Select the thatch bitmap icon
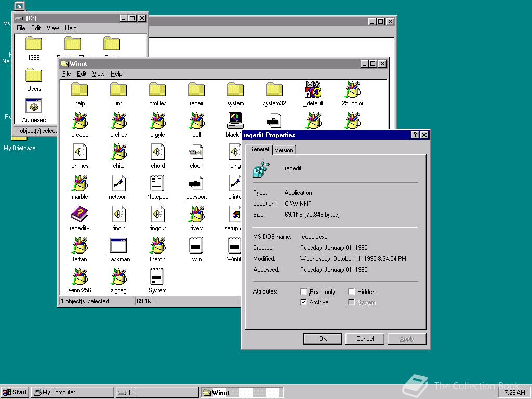The image size is (532, 399). (158, 245)
